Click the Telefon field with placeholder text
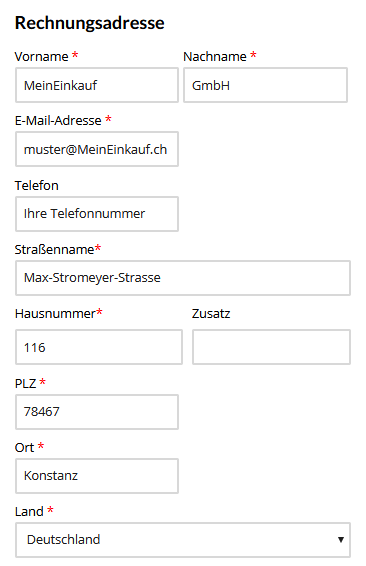 [97, 214]
